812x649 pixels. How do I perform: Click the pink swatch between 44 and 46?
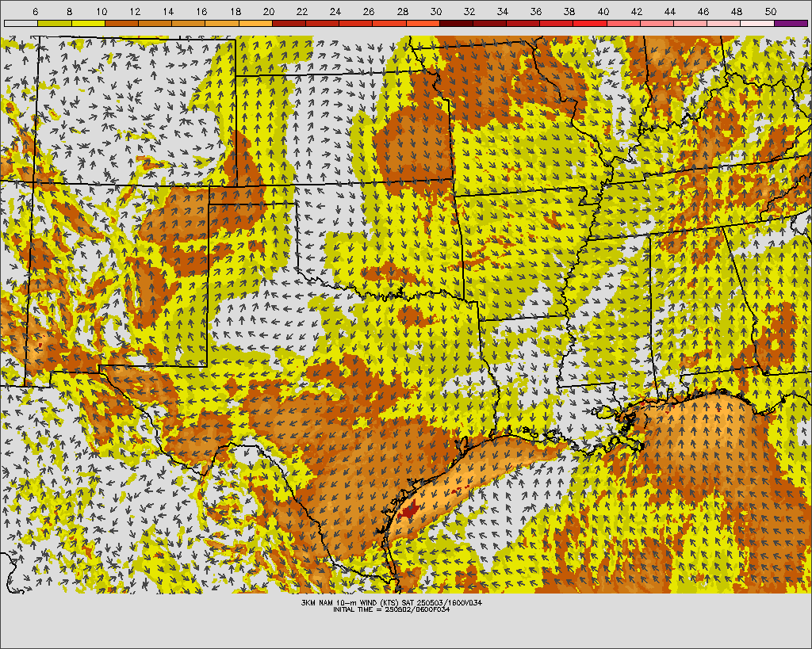coord(691,23)
